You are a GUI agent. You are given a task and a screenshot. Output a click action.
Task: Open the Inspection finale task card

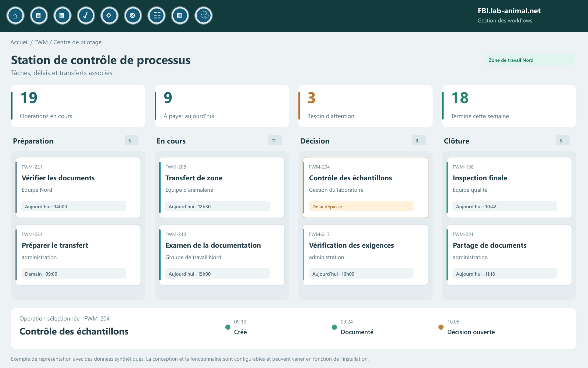509,188
